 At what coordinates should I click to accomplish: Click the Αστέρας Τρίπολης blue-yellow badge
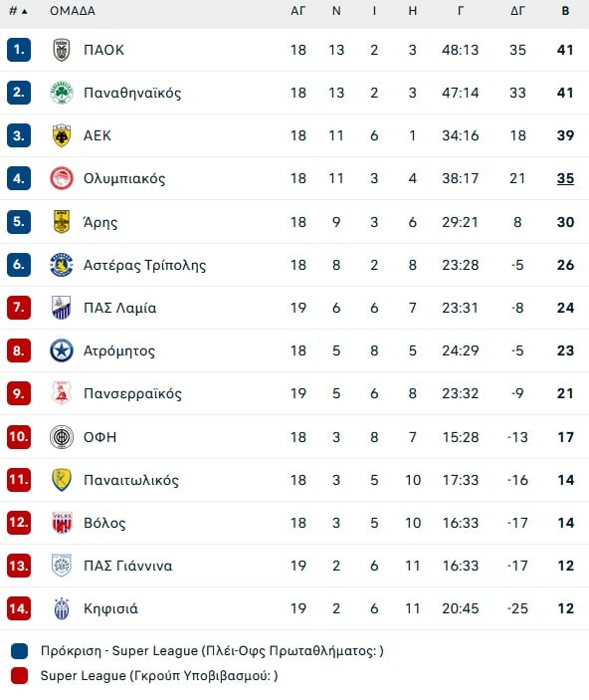coord(61,264)
